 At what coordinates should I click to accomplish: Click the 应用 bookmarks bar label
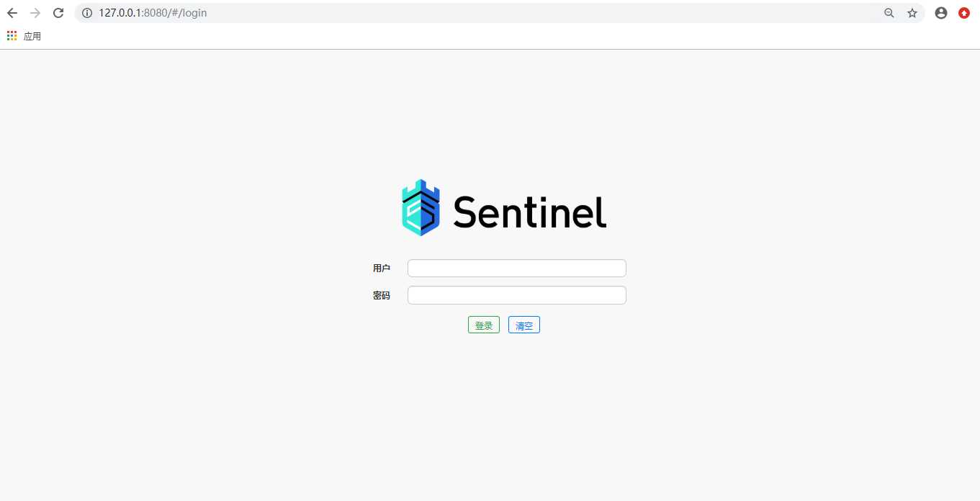[x=32, y=36]
